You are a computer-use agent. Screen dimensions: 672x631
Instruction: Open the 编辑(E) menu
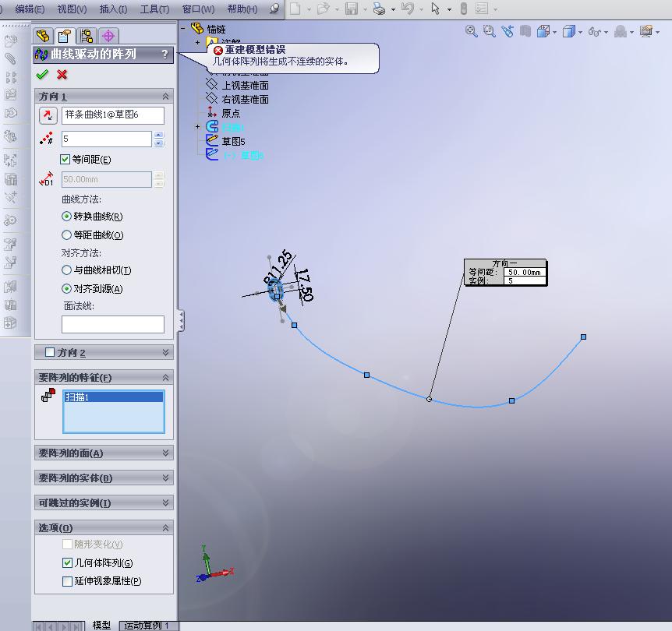(x=30, y=9)
